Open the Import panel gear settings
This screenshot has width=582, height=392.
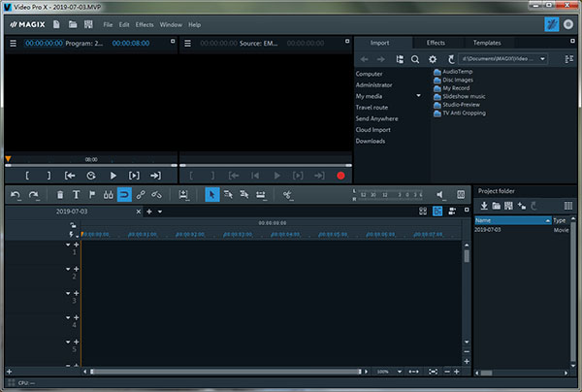coord(433,59)
